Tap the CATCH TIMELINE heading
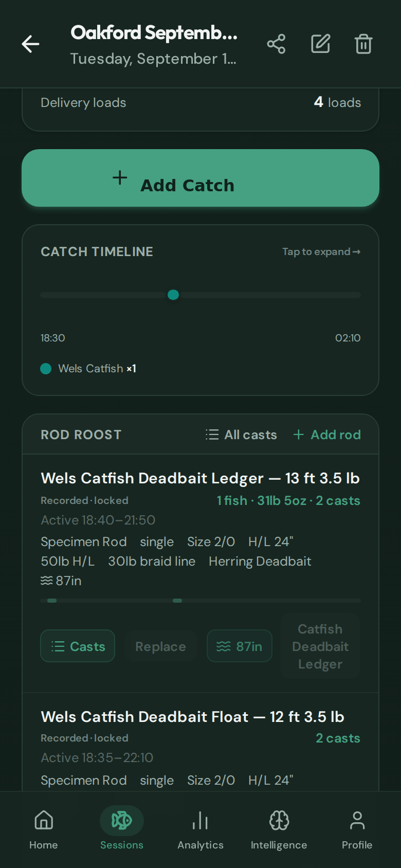Screen dimensions: 401x868 click(x=97, y=251)
